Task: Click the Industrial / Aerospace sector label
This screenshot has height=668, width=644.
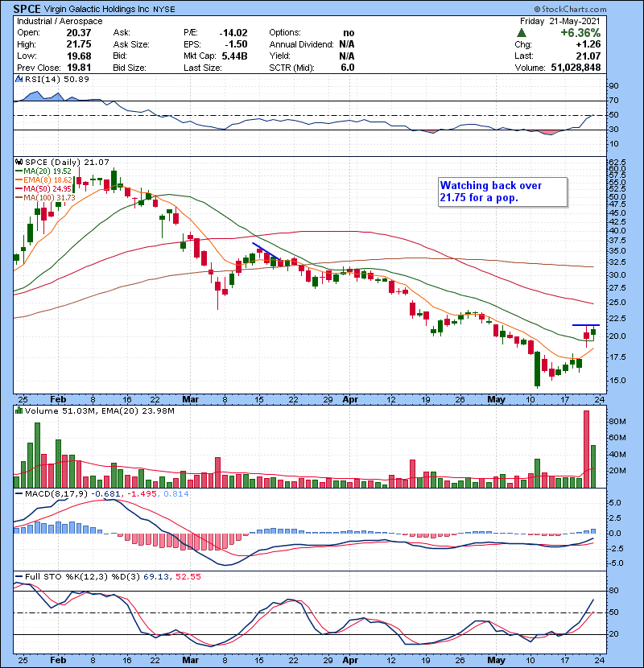Action: 60,21
